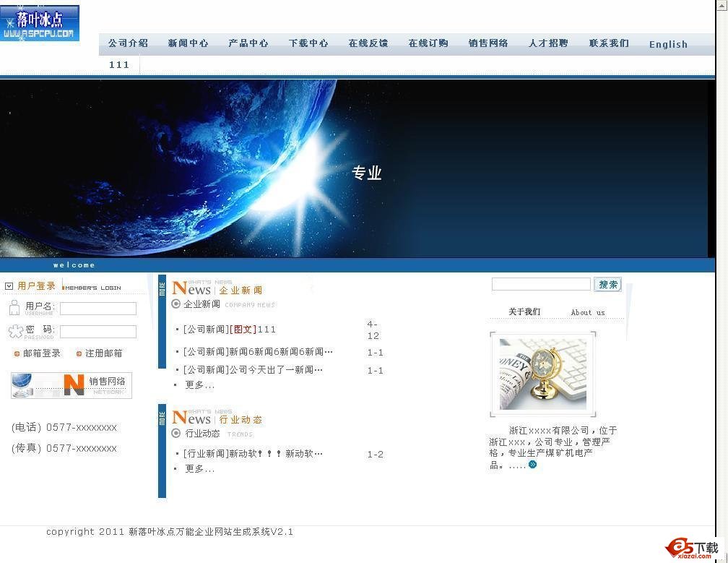Click the globe icon on the 销售网络 banner
The image size is (728, 563).
pyautogui.click(x=22, y=384)
